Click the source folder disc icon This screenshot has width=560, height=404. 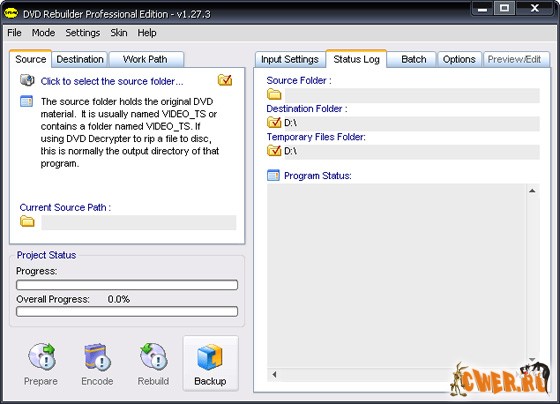coord(27,80)
